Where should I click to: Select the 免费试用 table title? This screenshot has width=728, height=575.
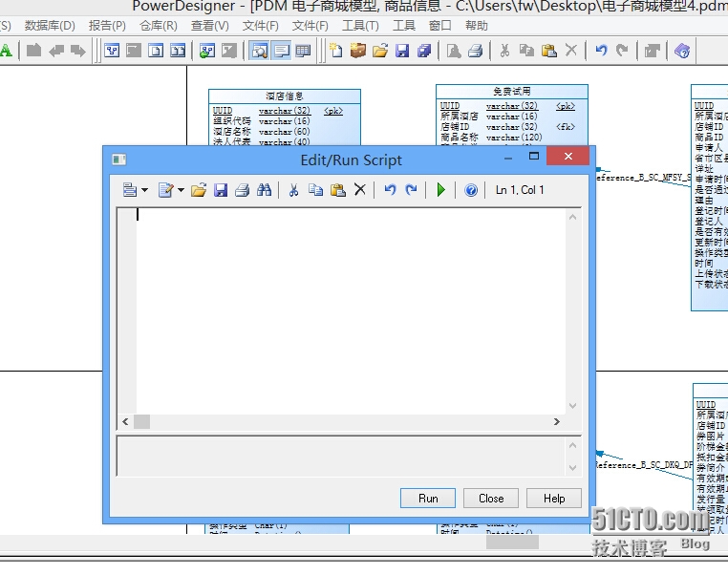click(512, 91)
